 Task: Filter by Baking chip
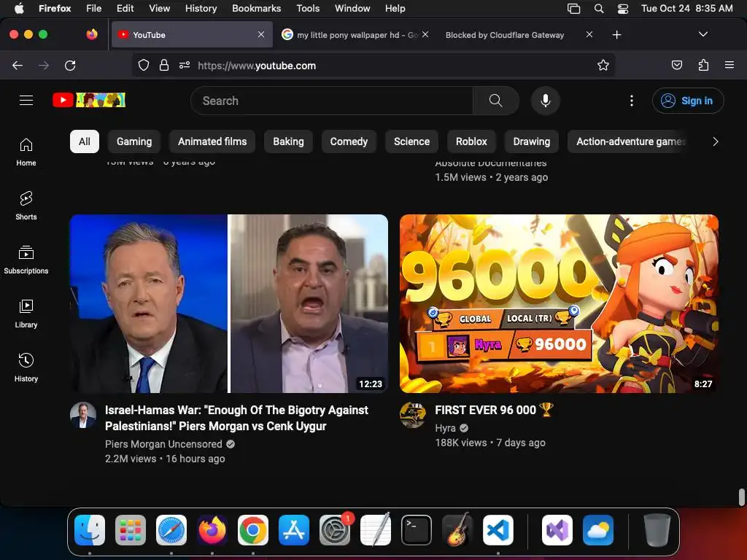[x=288, y=141]
